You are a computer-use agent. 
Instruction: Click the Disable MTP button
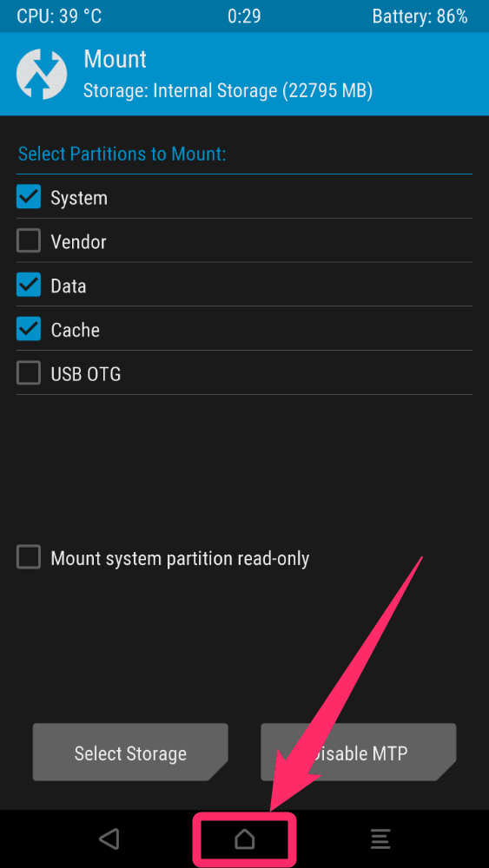point(359,753)
